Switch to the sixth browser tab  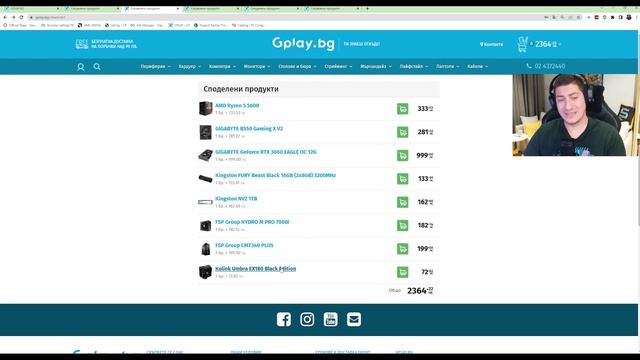(331, 9)
